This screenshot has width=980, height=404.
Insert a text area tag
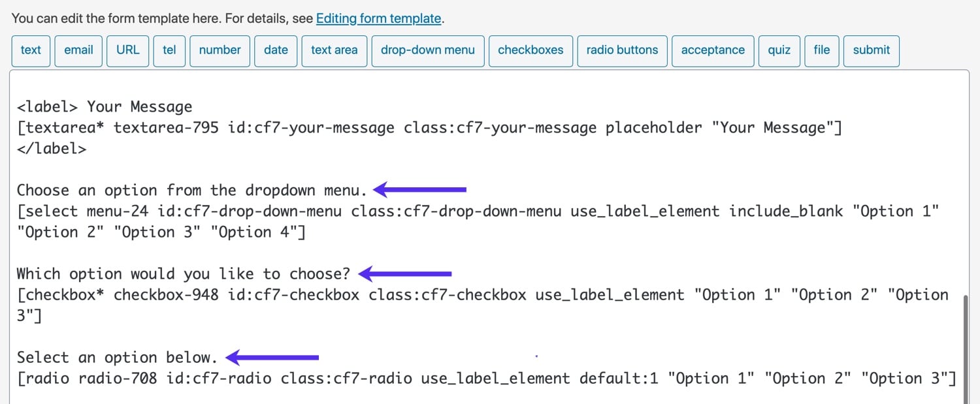334,50
